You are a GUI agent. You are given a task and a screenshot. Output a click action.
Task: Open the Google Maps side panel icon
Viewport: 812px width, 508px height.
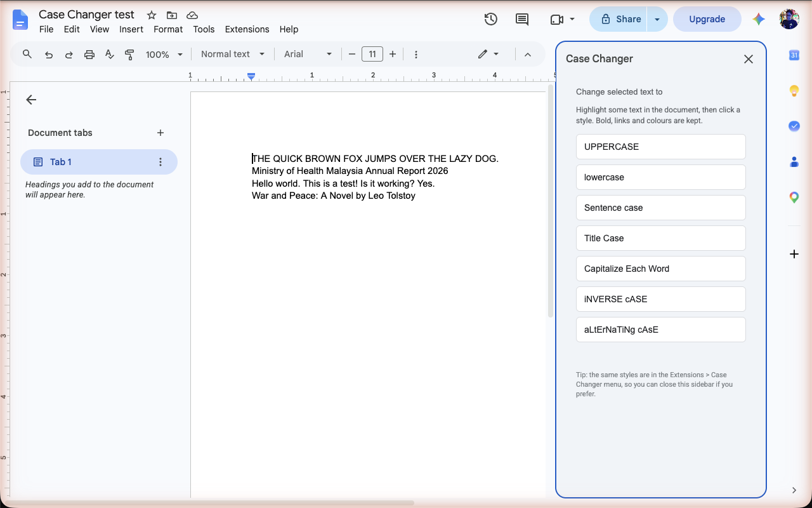point(794,197)
